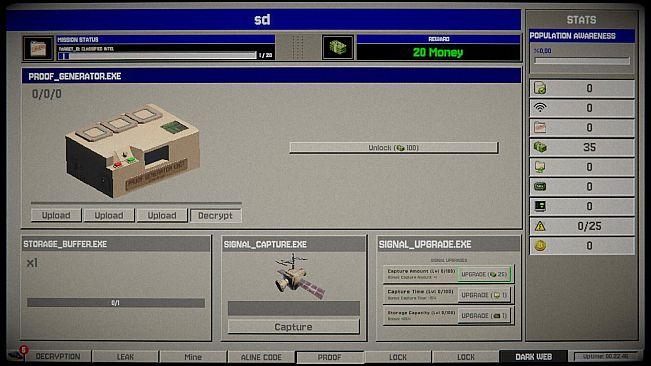Click the PROOF_GENERATOR.EXE header
This screenshot has width=651, height=366.
coord(272,76)
